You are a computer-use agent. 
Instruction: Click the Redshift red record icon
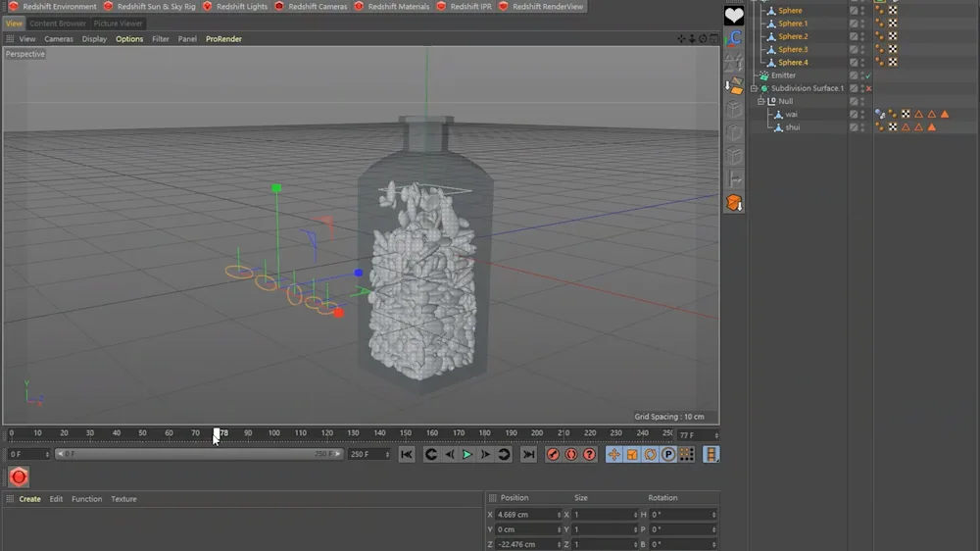[19, 476]
